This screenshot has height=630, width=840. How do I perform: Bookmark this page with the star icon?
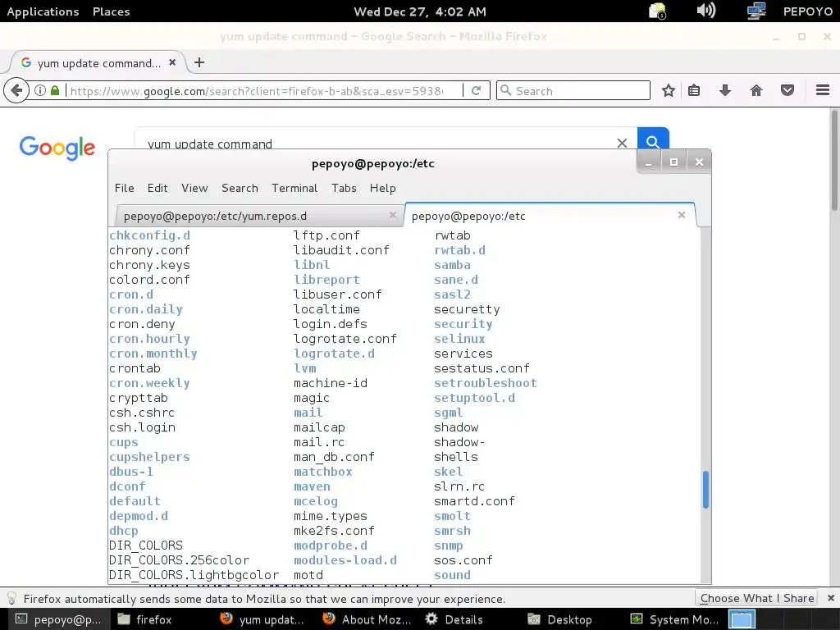pyautogui.click(x=668, y=90)
